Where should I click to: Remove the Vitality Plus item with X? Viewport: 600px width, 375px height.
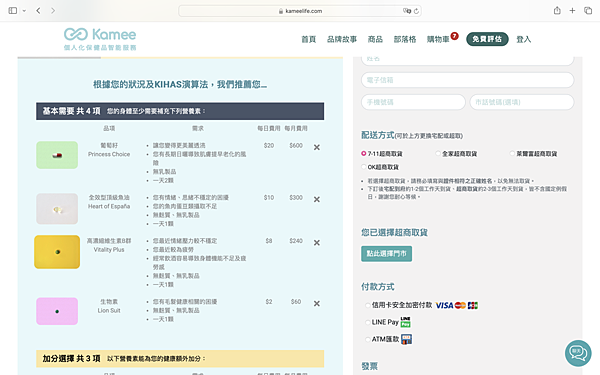316,243
